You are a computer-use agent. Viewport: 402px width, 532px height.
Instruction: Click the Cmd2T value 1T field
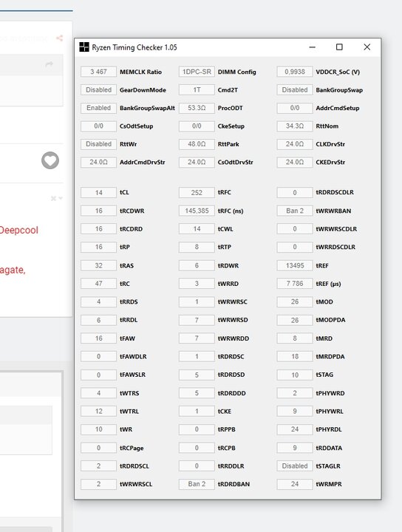(x=197, y=90)
